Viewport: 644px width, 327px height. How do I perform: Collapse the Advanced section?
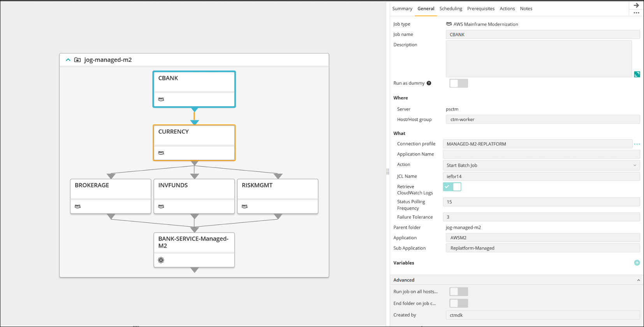(x=638, y=280)
